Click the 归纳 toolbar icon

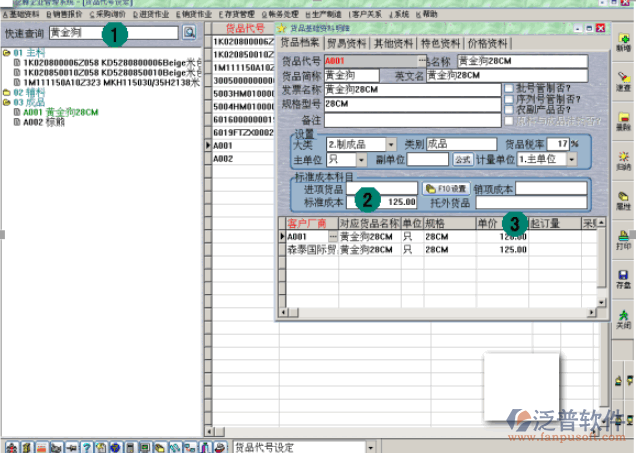point(623,158)
